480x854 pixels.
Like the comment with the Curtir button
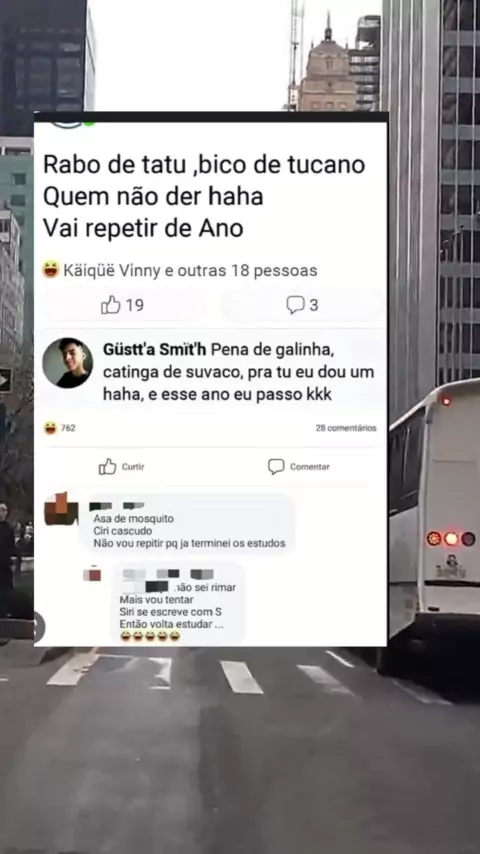(121, 467)
